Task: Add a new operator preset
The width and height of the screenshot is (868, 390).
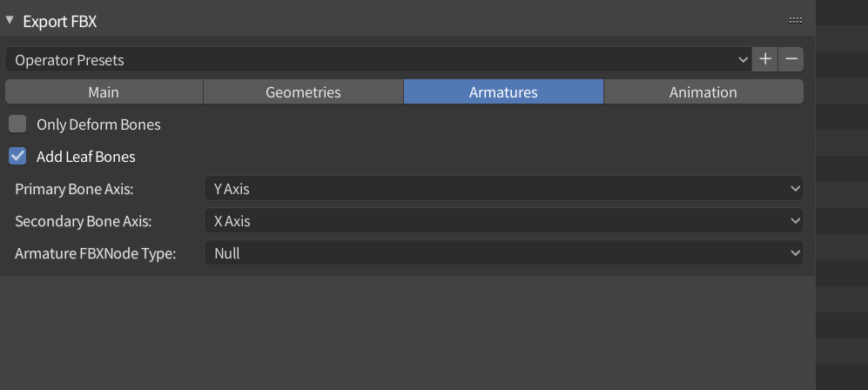Action: coord(765,59)
